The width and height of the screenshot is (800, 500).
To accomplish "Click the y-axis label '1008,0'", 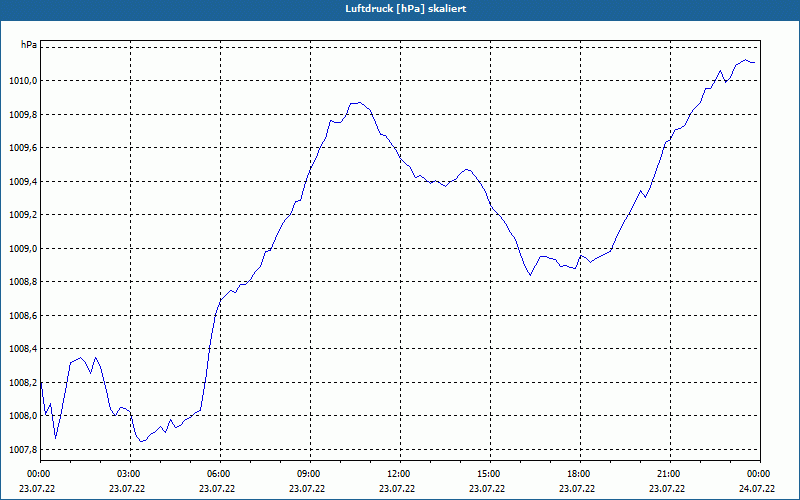I will pyautogui.click(x=23, y=416).
